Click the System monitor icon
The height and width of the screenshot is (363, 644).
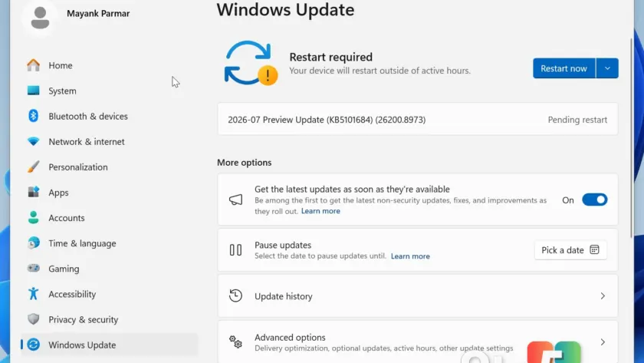[x=33, y=91]
